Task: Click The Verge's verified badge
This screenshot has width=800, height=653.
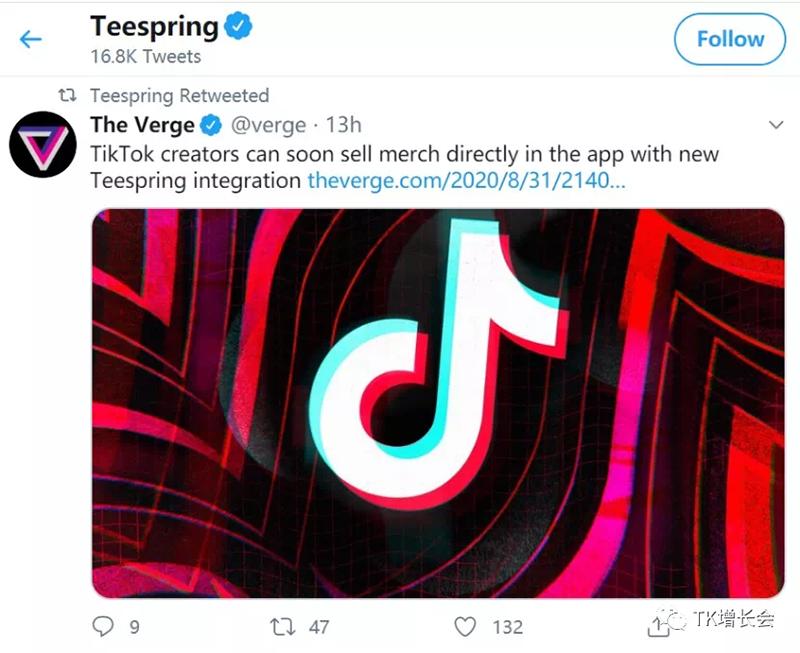Action: [x=211, y=126]
